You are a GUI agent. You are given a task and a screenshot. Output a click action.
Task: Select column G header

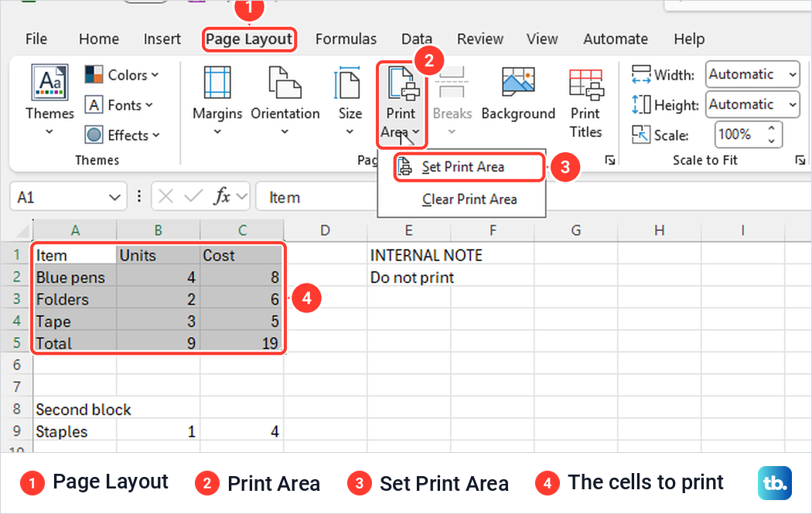576,230
